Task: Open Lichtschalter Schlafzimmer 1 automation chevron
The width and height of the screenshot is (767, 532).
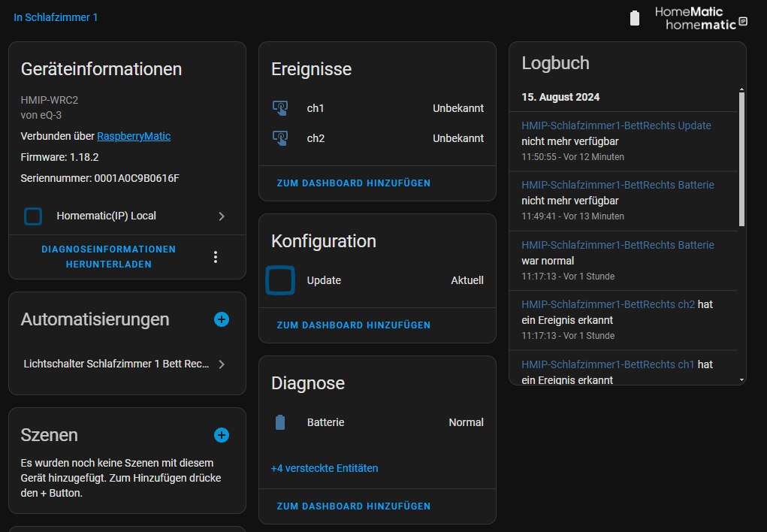Action: point(222,364)
